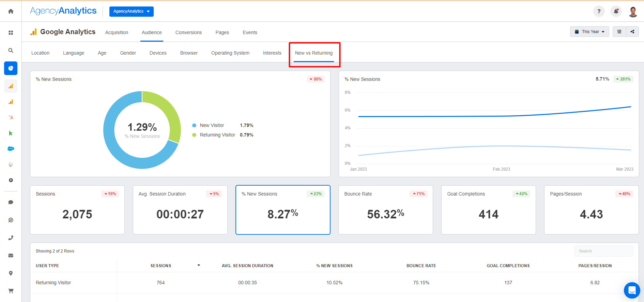Select the Avg. Session Duration card
This screenshot has width=644, height=302.
pyautogui.click(x=180, y=210)
